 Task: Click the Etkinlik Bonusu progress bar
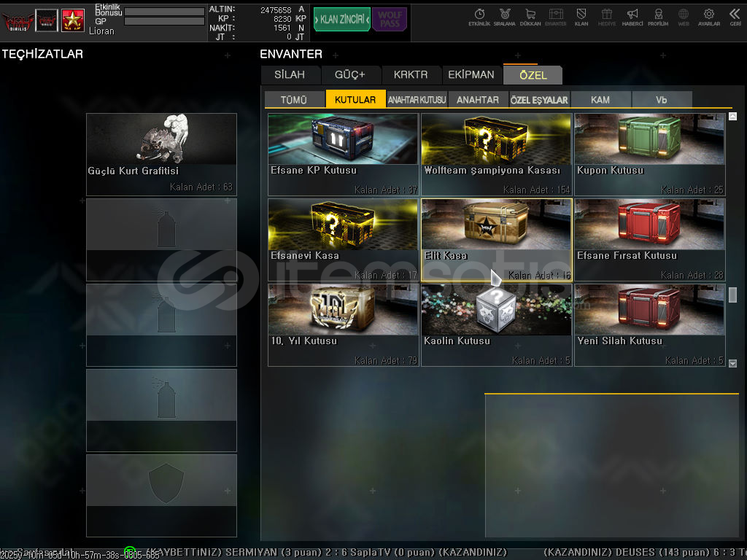pos(164,12)
